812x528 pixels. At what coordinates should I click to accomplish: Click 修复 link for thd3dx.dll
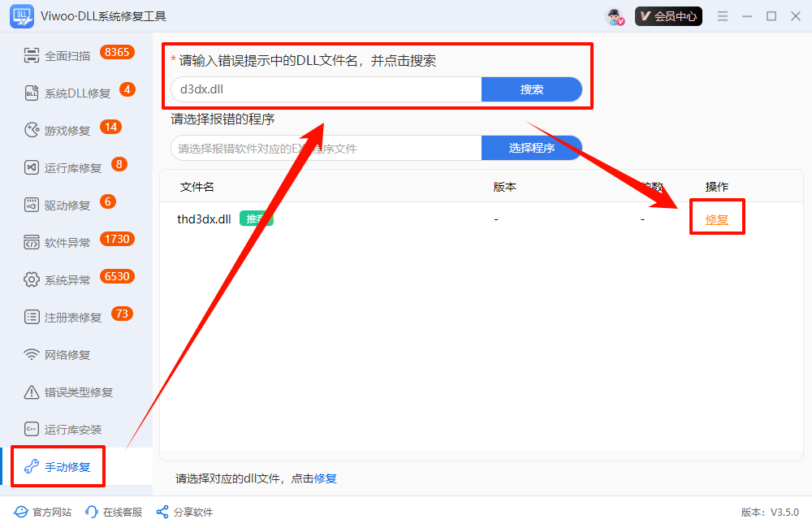click(717, 219)
